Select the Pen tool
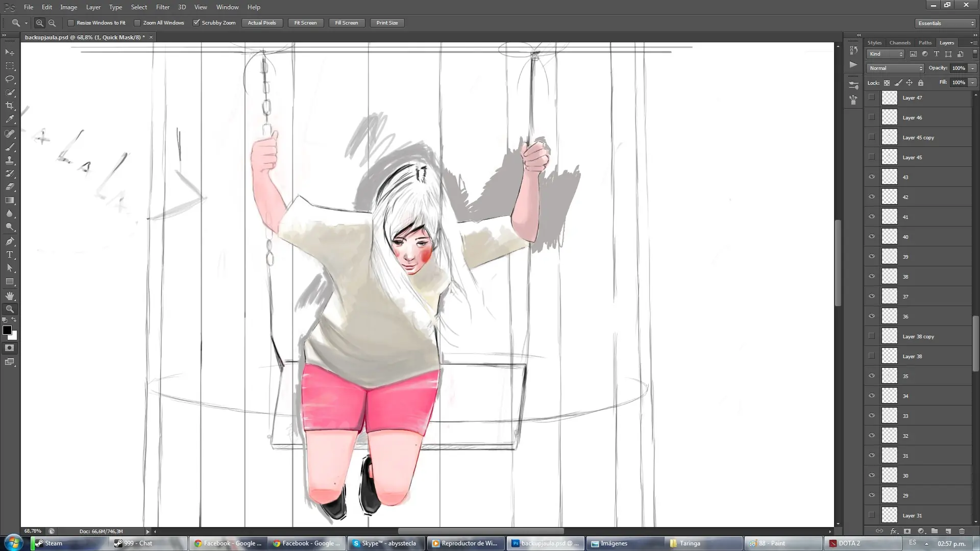This screenshot has width=980, height=551. [10, 241]
